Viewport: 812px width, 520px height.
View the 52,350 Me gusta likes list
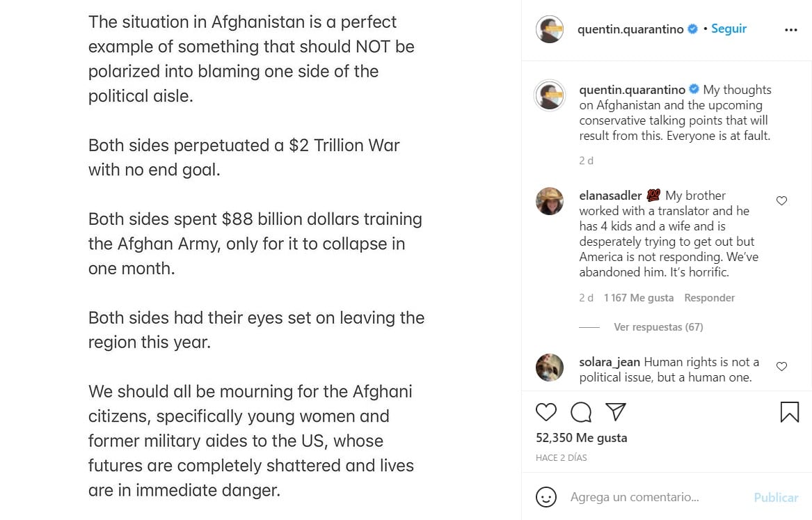point(582,438)
